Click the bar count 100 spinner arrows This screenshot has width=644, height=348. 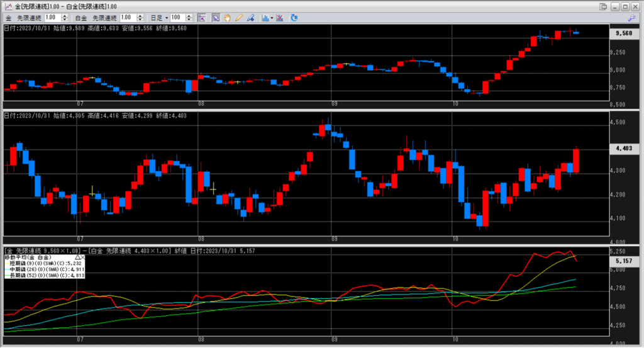pos(189,18)
